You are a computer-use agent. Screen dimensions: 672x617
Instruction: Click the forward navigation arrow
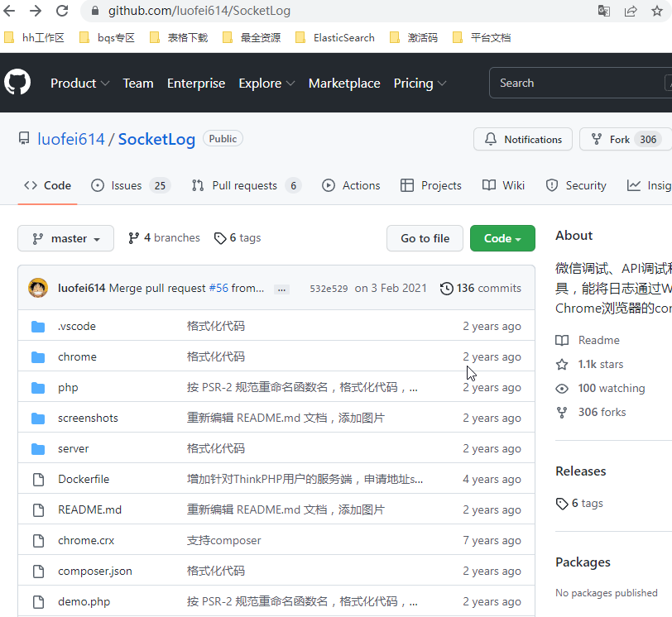coord(34,12)
